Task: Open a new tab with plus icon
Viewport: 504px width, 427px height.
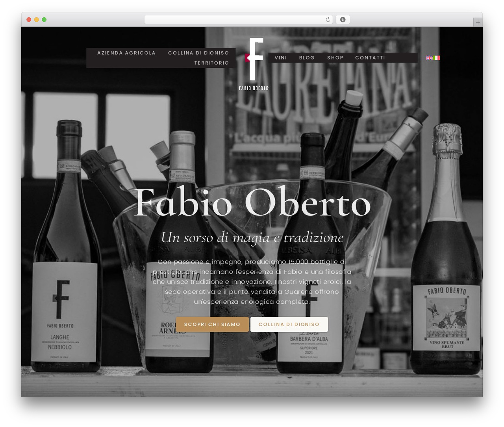Action: pyautogui.click(x=478, y=22)
